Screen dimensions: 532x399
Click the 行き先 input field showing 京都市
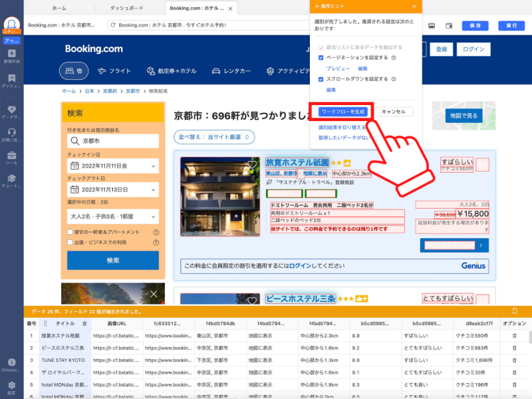click(113, 141)
